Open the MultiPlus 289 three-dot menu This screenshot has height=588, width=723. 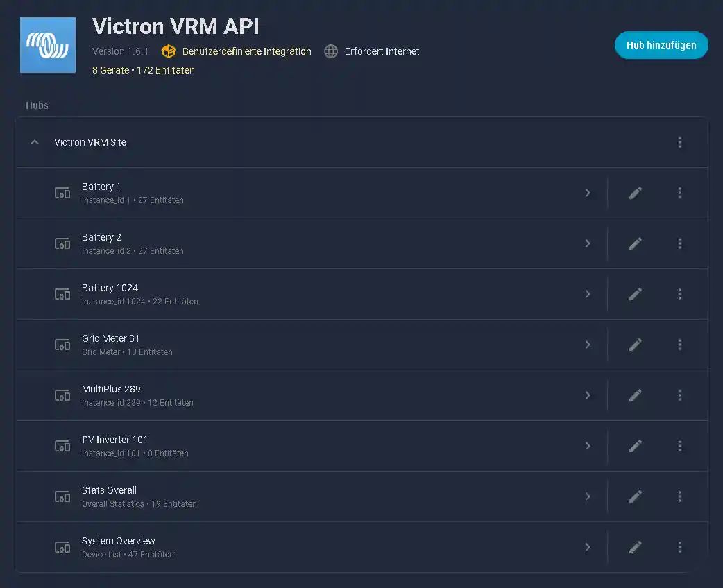click(x=680, y=396)
